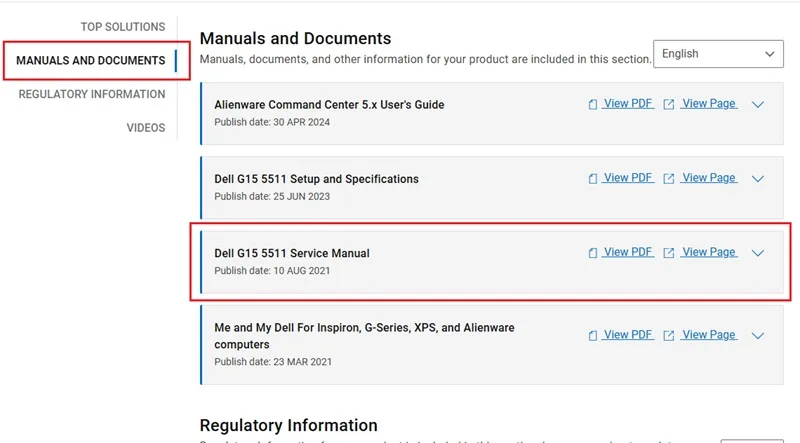Select Manuals and Documents in sidebar
This screenshot has height=443, width=800.
[x=91, y=61]
